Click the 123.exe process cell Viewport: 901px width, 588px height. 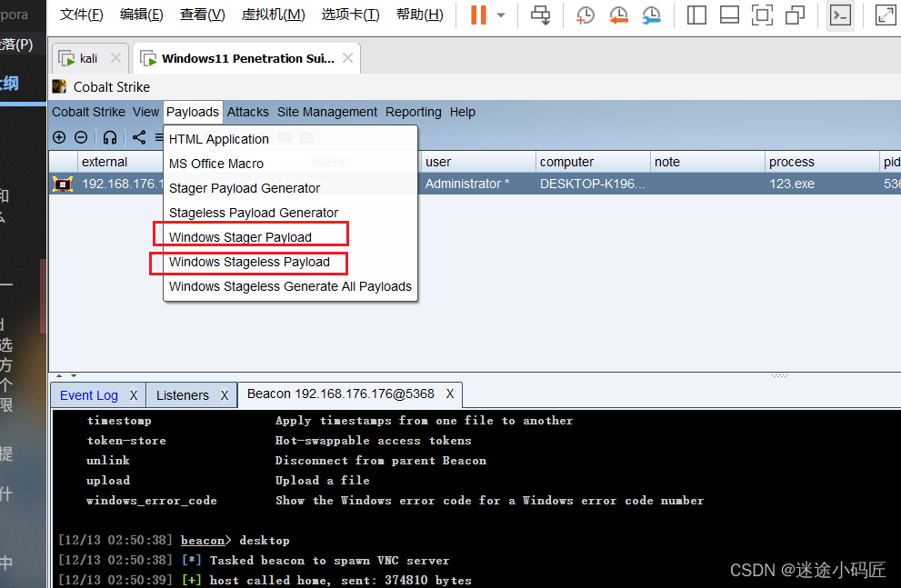822,184
